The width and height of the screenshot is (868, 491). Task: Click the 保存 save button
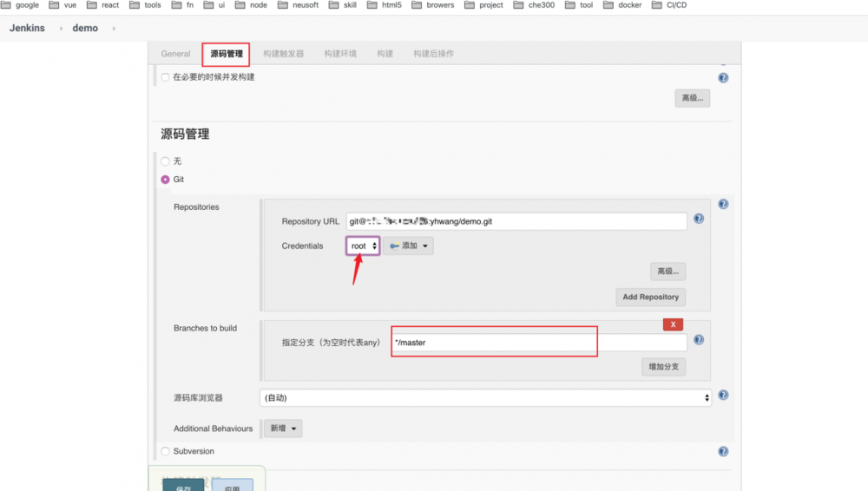click(183, 487)
